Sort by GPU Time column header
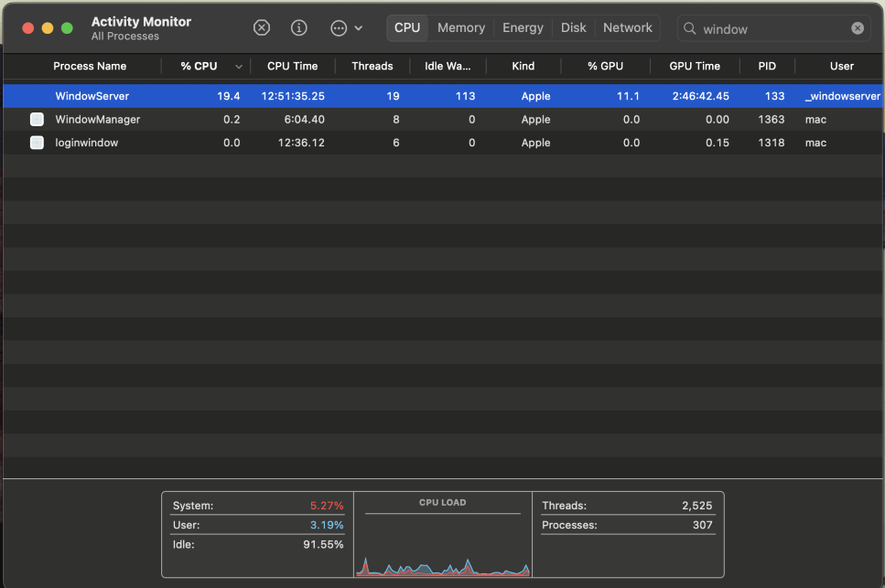885x588 pixels. click(x=695, y=66)
